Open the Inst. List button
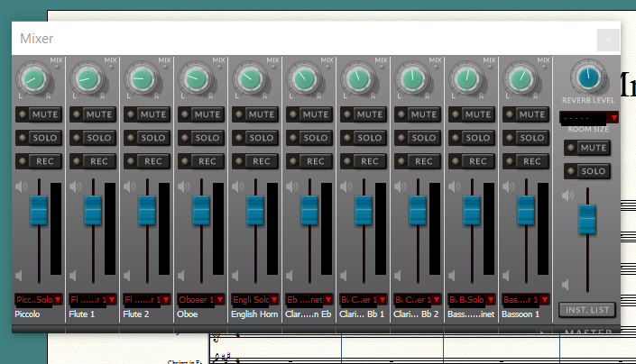The height and width of the screenshot is (364, 636). click(587, 310)
